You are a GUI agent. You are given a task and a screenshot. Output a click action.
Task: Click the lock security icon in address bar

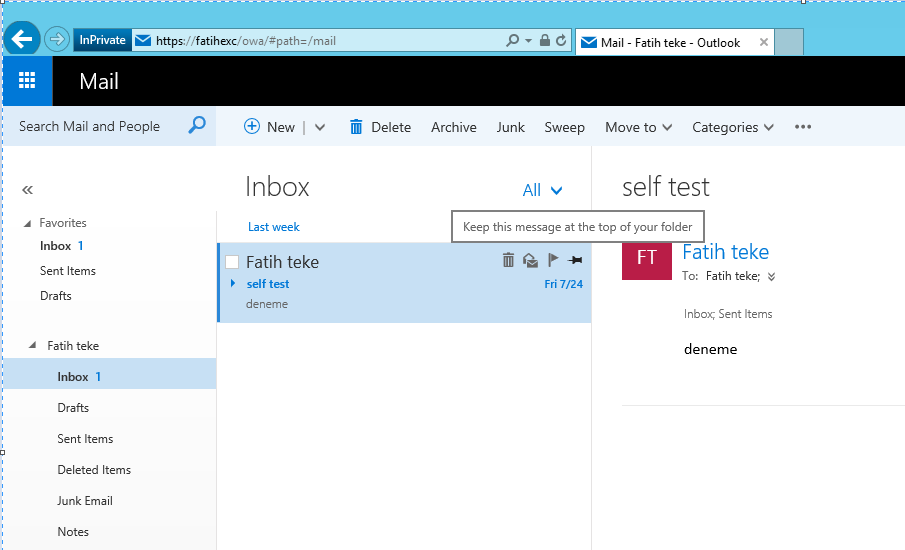(x=544, y=40)
